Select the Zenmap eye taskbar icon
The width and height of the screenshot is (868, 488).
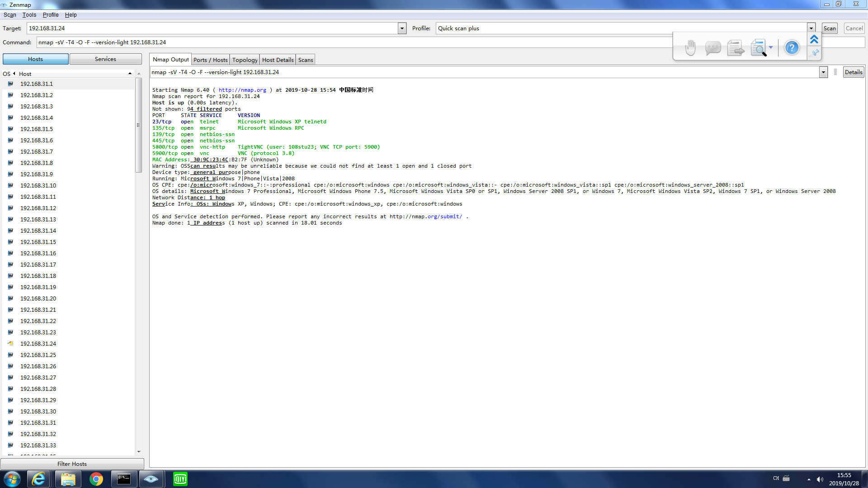[151, 479]
